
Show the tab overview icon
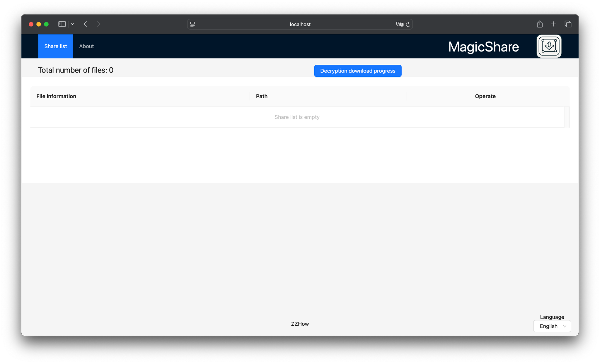tap(568, 24)
